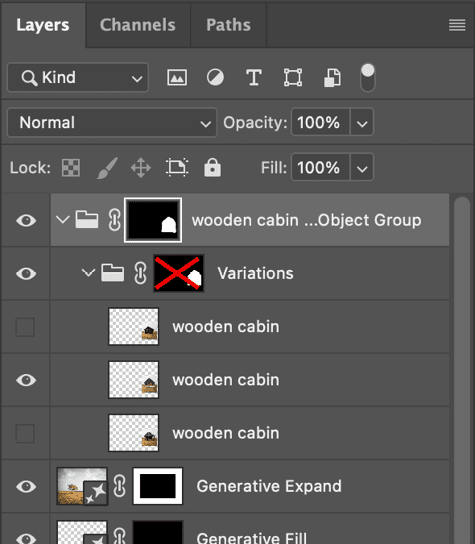This screenshot has height=544, width=475.
Task: Filter layers by adjustment layer icon
Action: tap(215, 77)
